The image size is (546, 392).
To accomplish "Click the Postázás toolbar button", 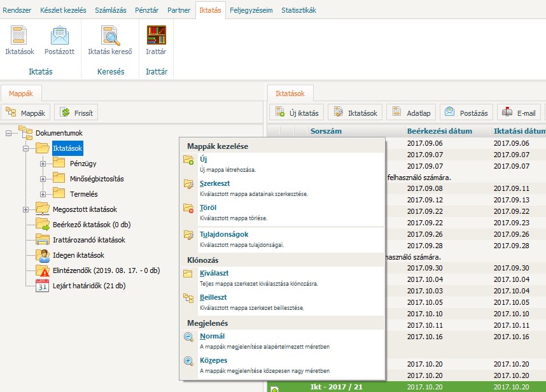I will coord(466,113).
